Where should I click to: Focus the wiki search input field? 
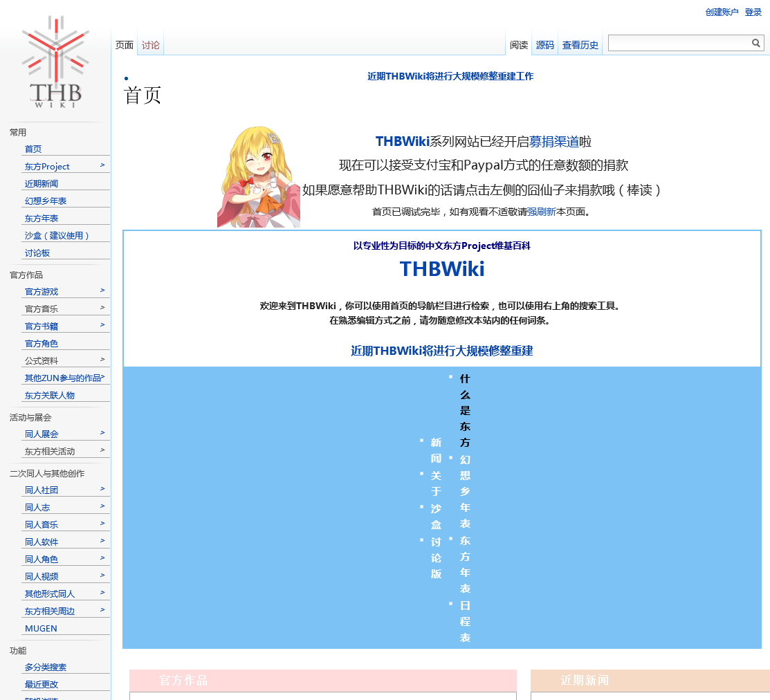[679, 43]
